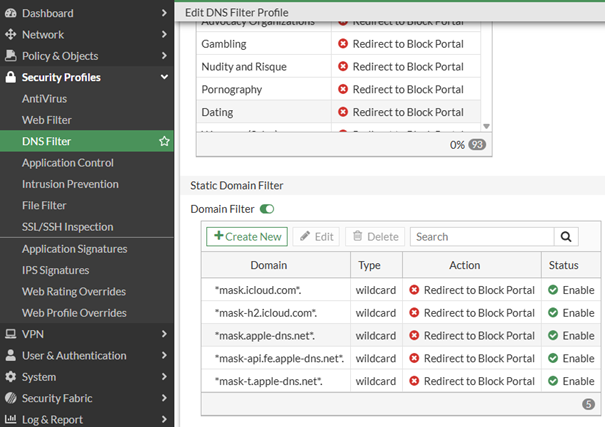Image resolution: width=605 pixels, height=427 pixels.
Task: Click the search magnifier icon button
Action: pyautogui.click(x=566, y=237)
